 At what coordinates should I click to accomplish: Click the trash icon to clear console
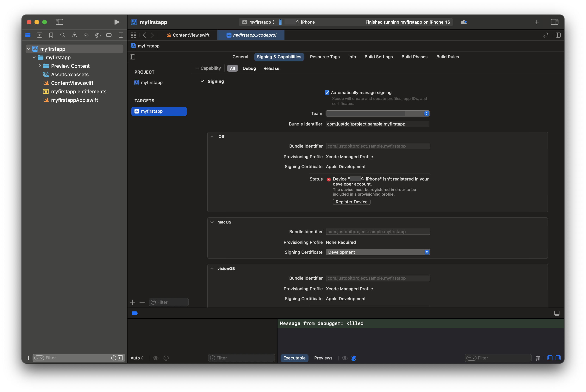(x=538, y=358)
